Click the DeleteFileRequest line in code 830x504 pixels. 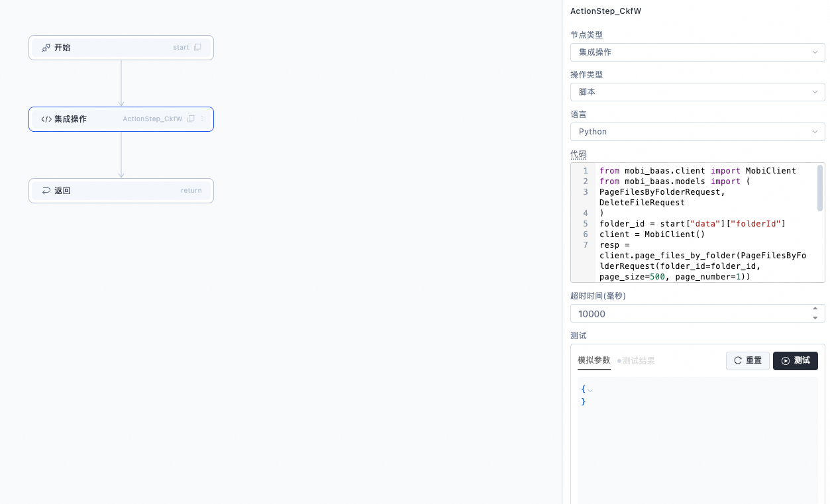(642, 203)
